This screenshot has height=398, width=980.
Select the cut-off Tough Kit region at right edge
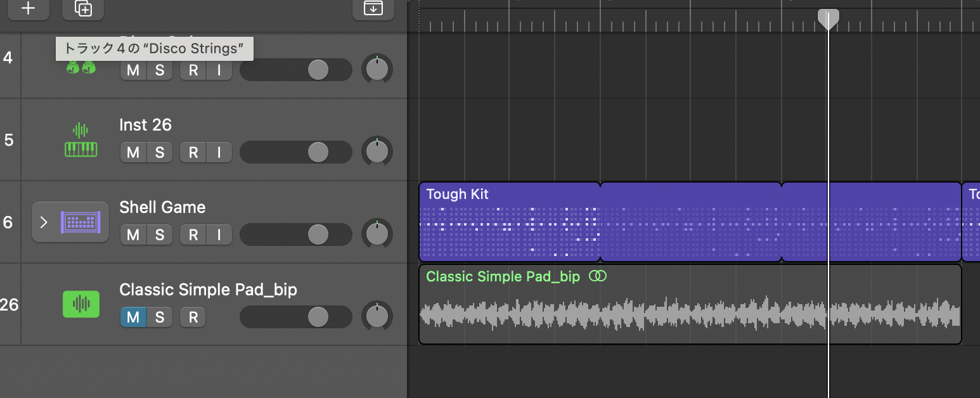click(x=971, y=222)
